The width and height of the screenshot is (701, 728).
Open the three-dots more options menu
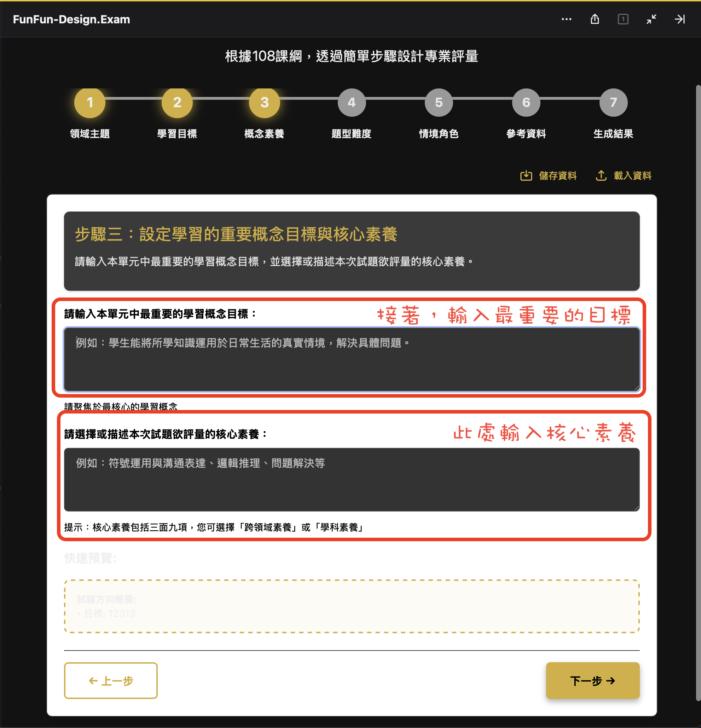click(566, 19)
